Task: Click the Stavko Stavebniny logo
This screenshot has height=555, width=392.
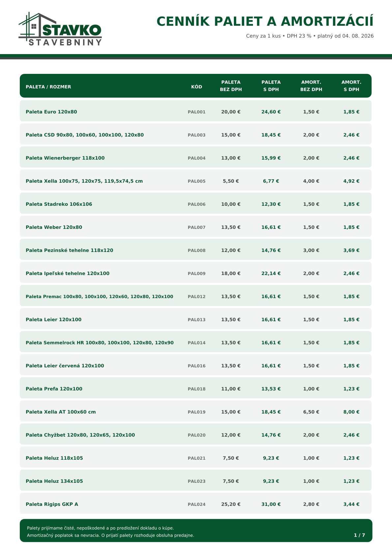Action: pyautogui.click(x=60, y=29)
